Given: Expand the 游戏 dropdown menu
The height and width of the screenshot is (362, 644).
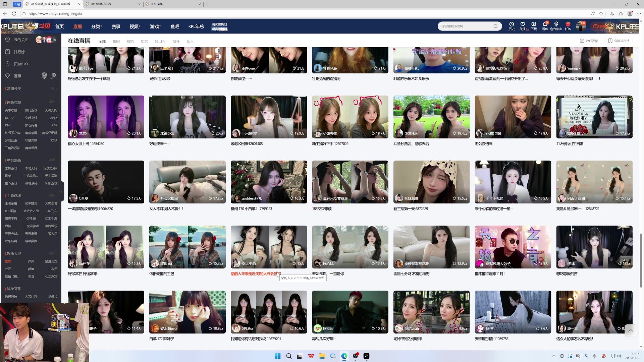Looking at the screenshot, I should pos(155,26).
